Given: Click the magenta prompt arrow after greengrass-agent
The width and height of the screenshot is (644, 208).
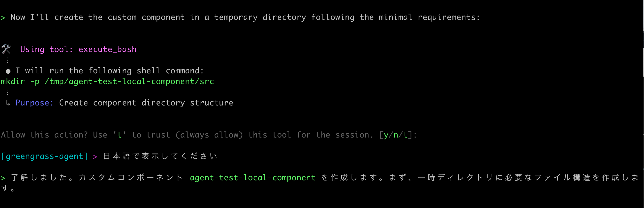Looking at the screenshot, I should click(95, 157).
